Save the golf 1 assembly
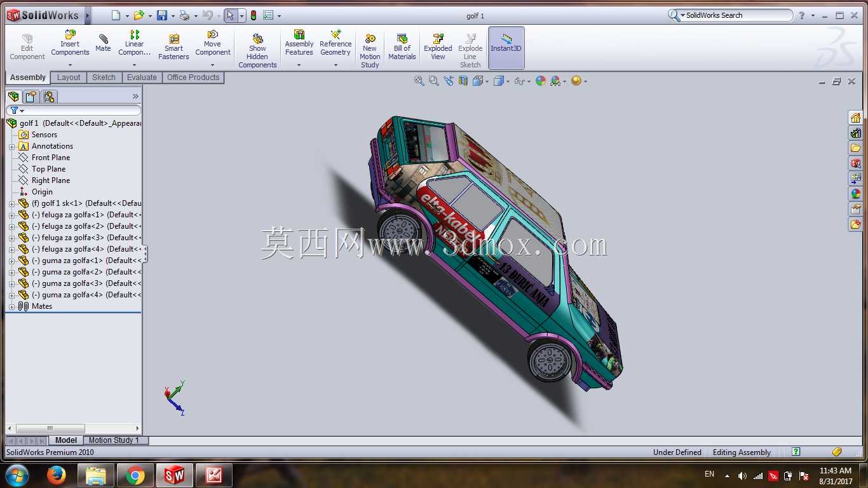The image size is (868, 488). pos(162,15)
